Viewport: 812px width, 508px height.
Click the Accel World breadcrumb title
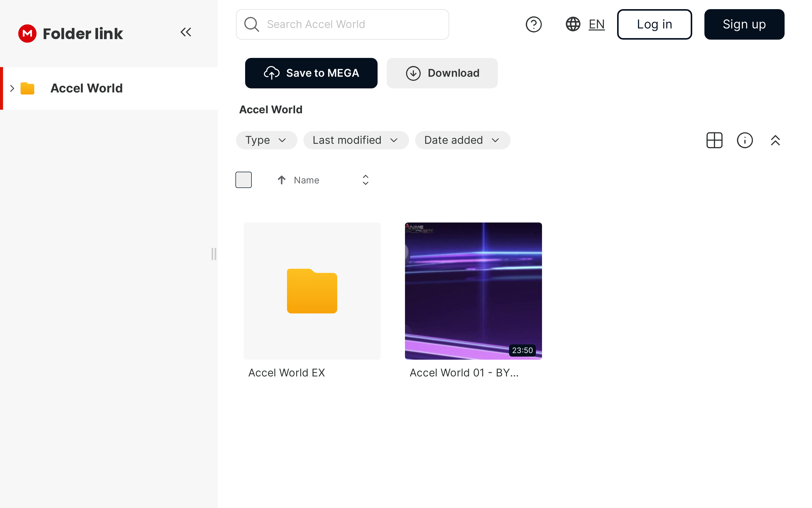point(270,109)
